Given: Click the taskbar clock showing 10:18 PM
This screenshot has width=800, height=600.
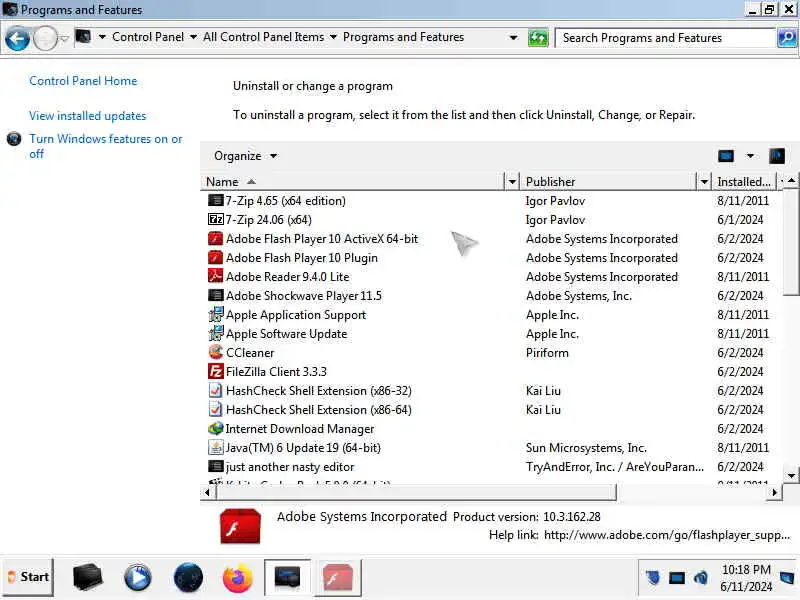Looking at the screenshot, I should pos(746,578).
